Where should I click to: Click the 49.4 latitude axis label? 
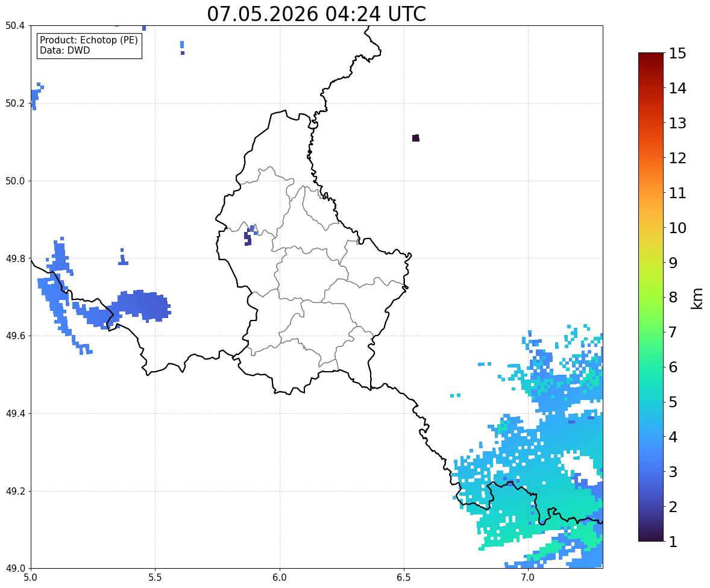click(x=14, y=414)
